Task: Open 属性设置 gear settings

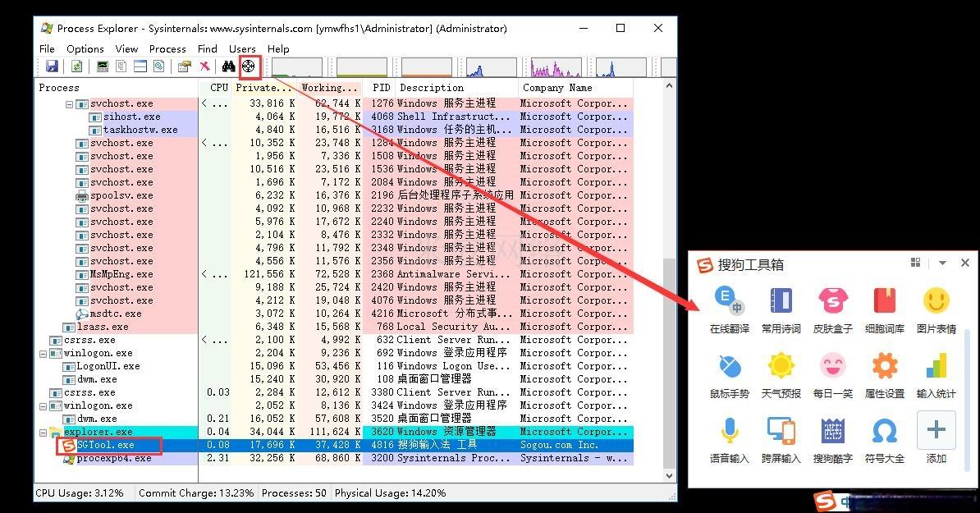Action: [884, 375]
